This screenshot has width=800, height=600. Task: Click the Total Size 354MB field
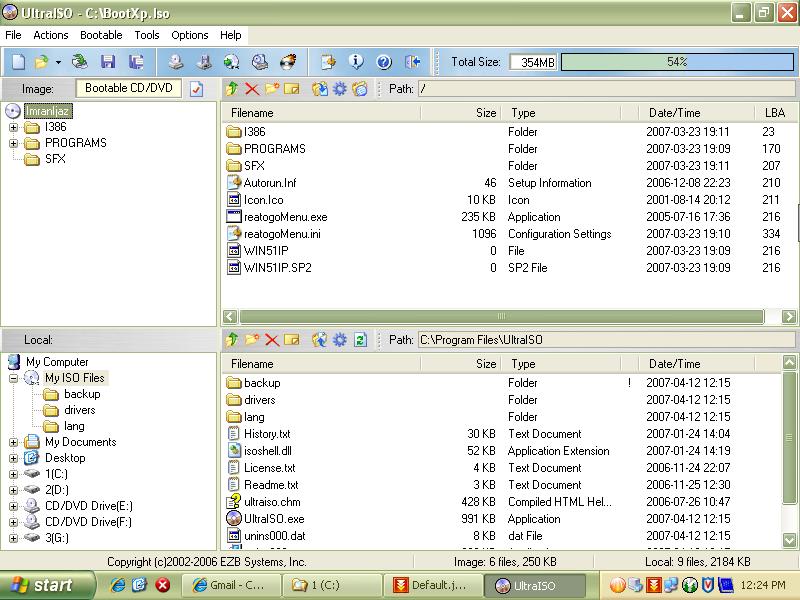(x=533, y=62)
